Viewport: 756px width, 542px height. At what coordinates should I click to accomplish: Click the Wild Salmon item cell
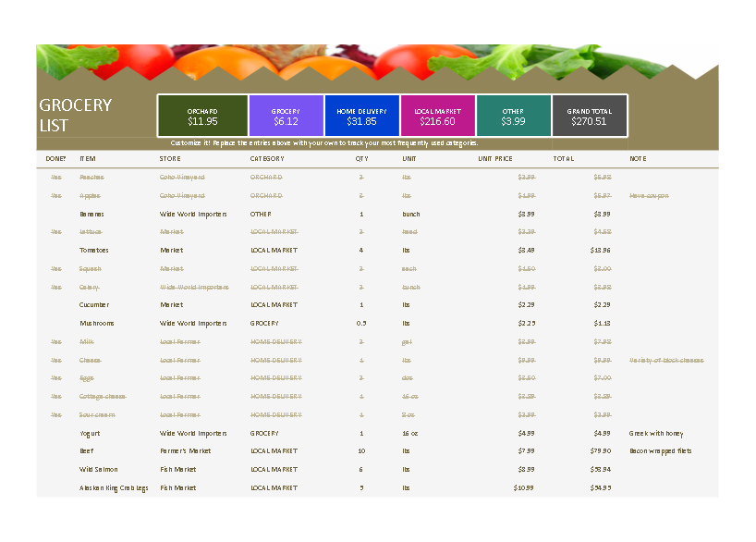click(98, 469)
